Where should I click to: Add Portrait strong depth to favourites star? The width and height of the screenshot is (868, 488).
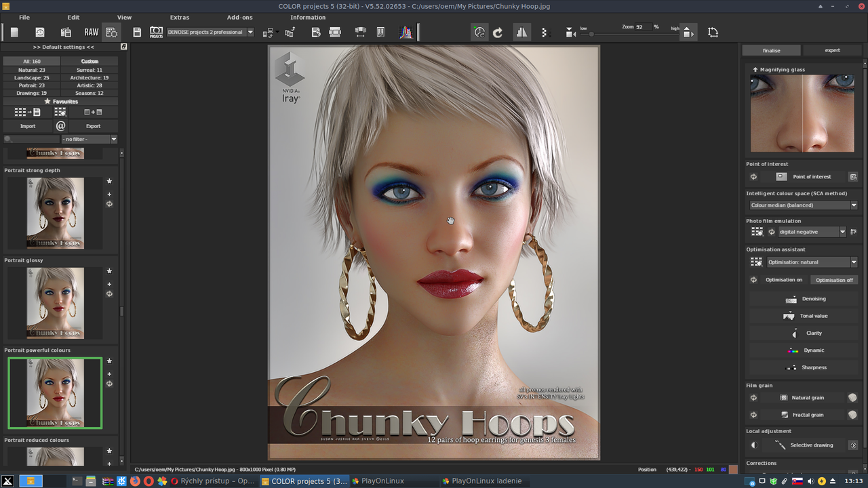(109, 181)
